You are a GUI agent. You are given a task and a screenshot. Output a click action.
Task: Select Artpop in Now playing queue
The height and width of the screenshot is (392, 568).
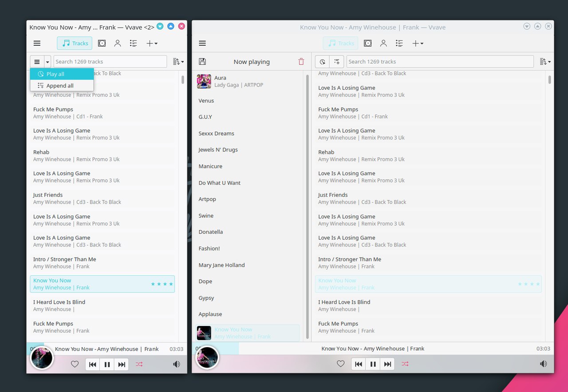pyautogui.click(x=248, y=199)
